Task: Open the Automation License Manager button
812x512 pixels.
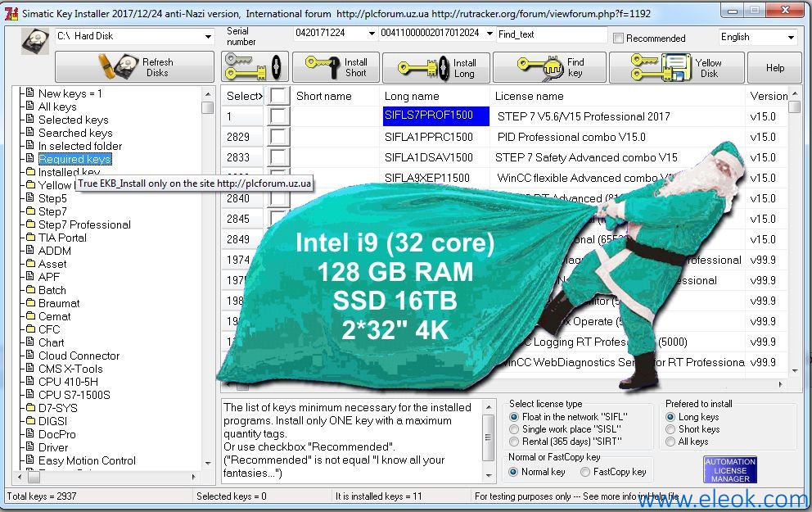Action: pyautogui.click(x=730, y=470)
